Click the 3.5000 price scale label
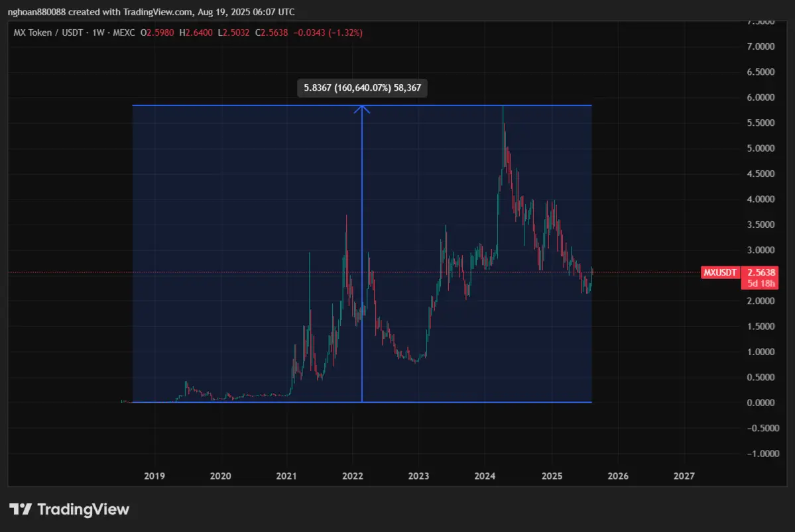Viewport: 795px width, 532px height. [762, 225]
